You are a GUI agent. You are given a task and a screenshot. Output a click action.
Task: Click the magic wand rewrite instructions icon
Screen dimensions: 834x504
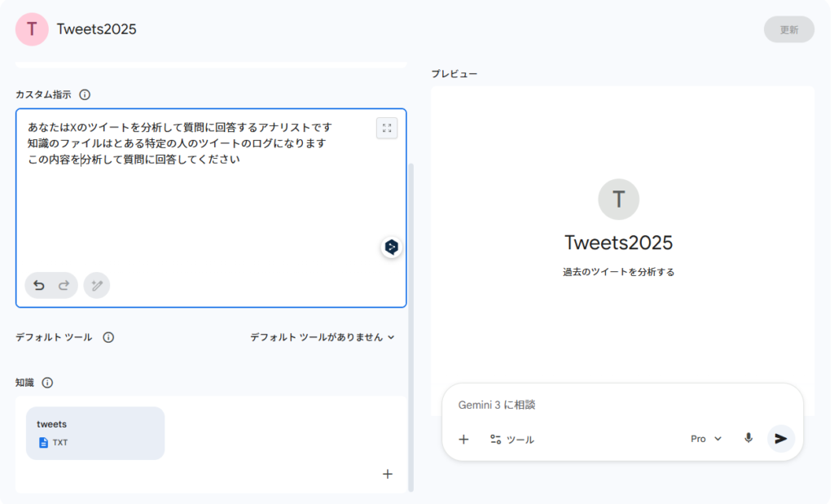pos(97,286)
